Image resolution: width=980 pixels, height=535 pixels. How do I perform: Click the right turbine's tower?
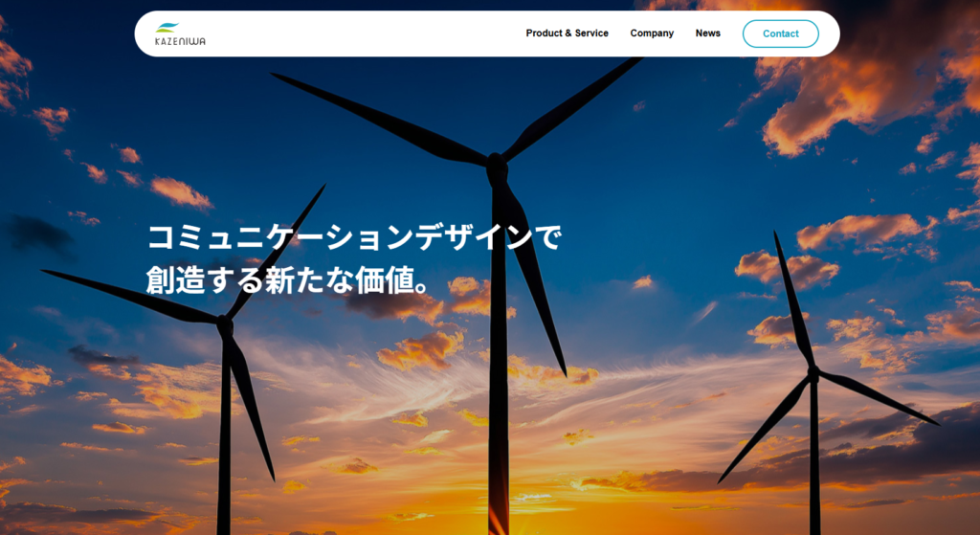click(814, 459)
